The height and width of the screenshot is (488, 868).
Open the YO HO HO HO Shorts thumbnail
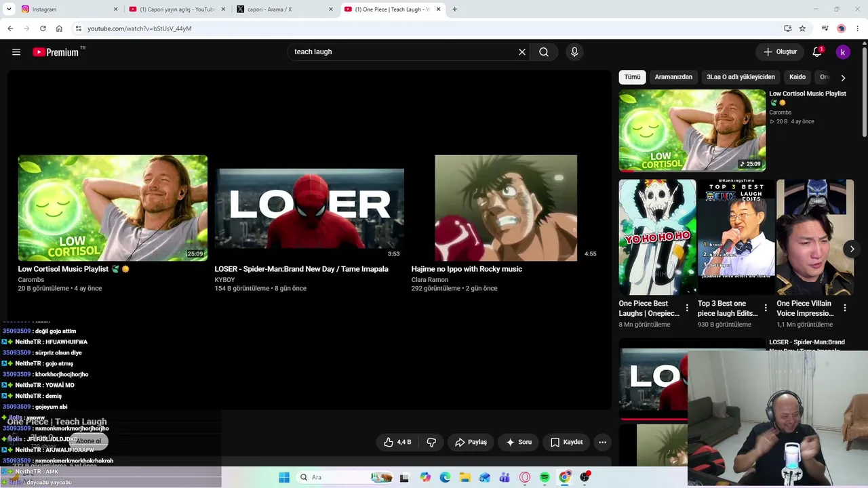pyautogui.click(x=657, y=237)
